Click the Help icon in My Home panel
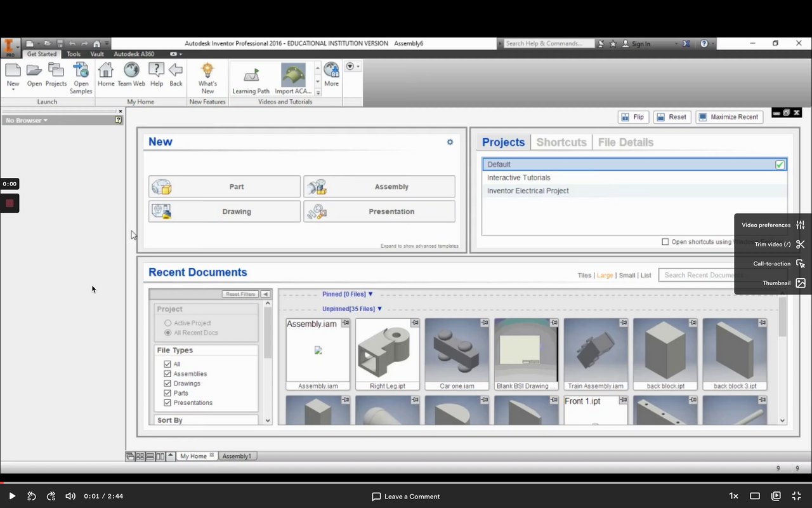Image resolution: width=812 pixels, height=508 pixels. pos(157,70)
